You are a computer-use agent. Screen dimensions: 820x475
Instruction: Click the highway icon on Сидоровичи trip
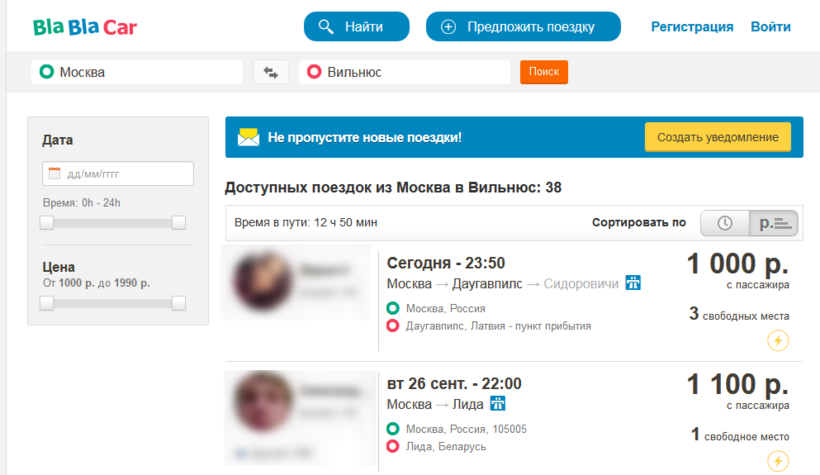pos(633,283)
